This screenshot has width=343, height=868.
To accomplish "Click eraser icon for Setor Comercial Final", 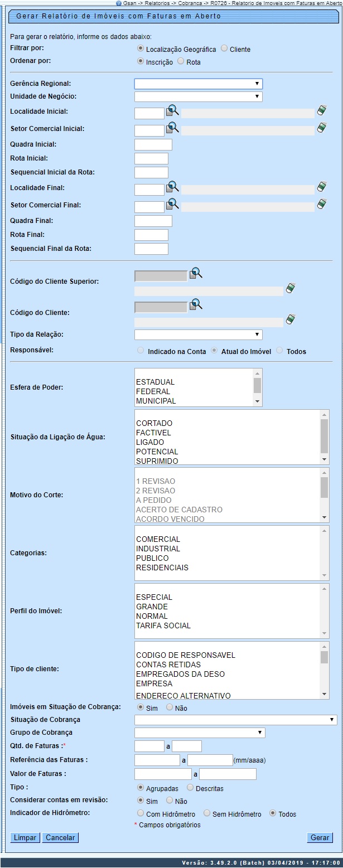I will [x=321, y=204].
